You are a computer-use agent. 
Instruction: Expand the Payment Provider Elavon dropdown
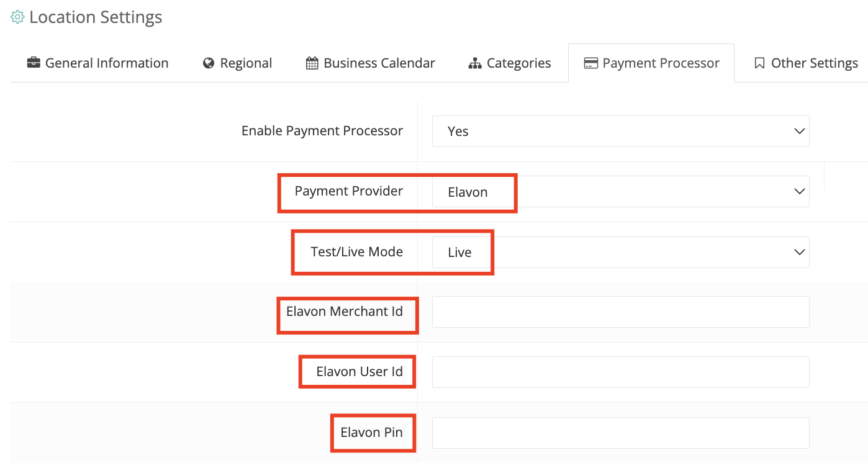coord(621,192)
